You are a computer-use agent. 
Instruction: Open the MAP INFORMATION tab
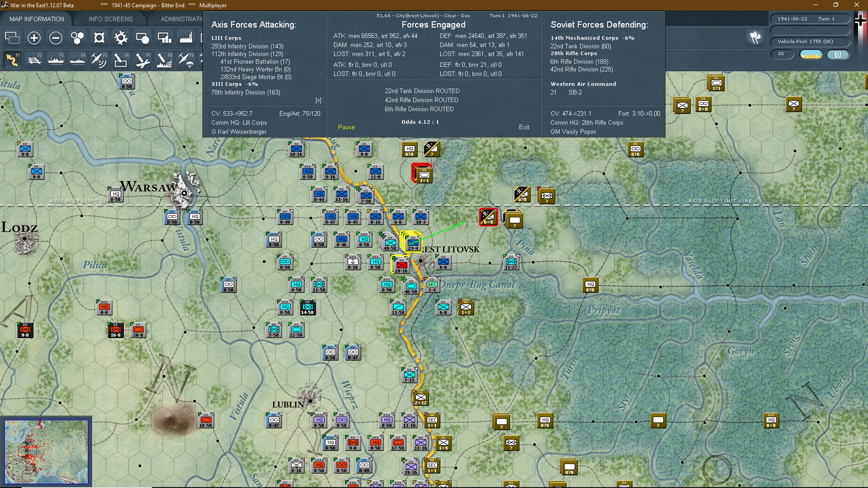[x=37, y=19]
